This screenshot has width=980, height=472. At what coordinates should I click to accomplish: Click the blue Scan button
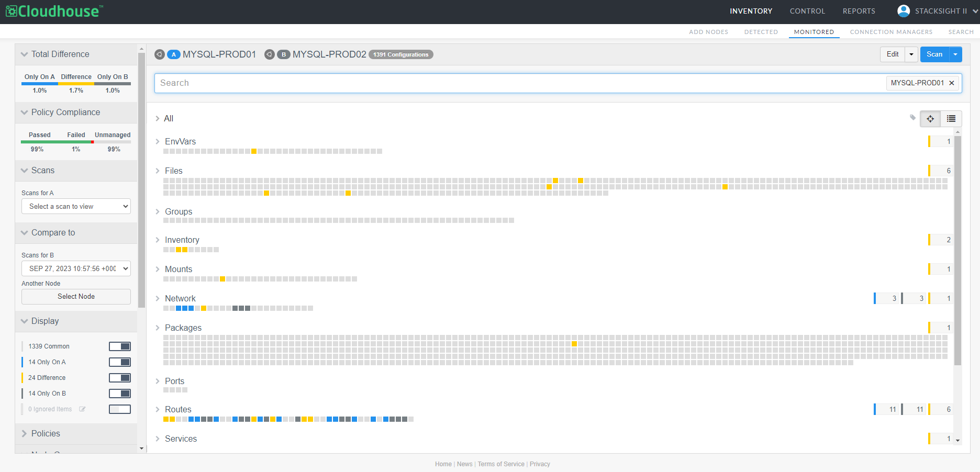point(934,54)
